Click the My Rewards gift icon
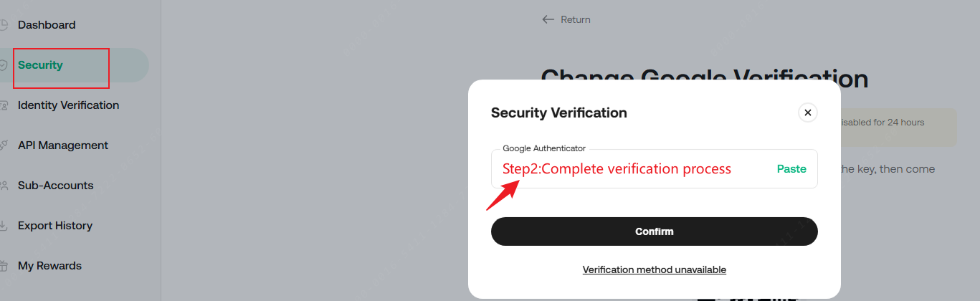 [4, 266]
